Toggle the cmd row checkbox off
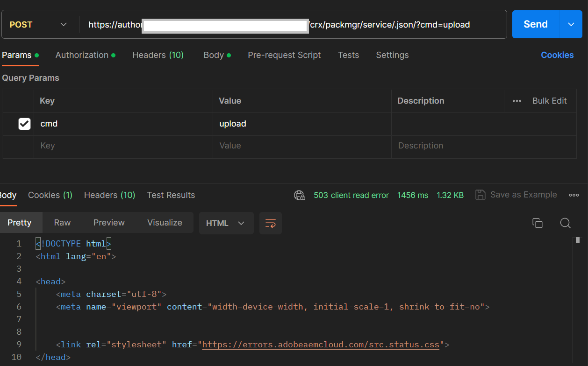 point(24,123)
